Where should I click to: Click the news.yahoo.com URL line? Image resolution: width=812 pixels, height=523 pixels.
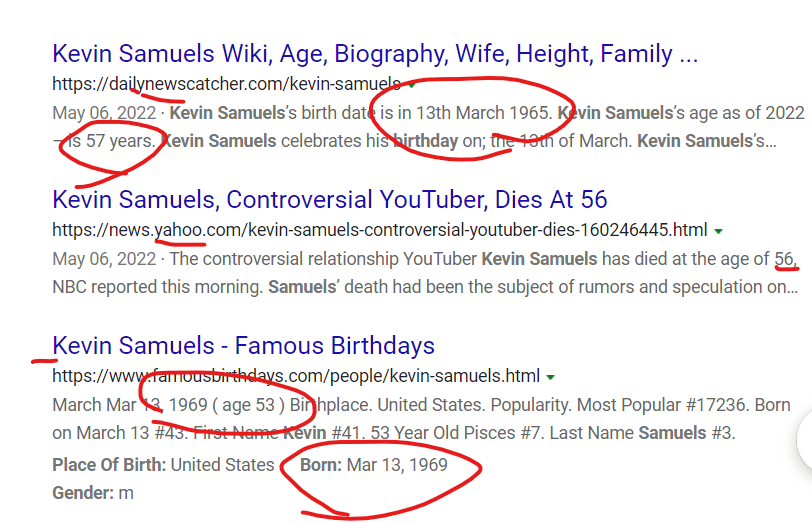[x=380, y=230]
